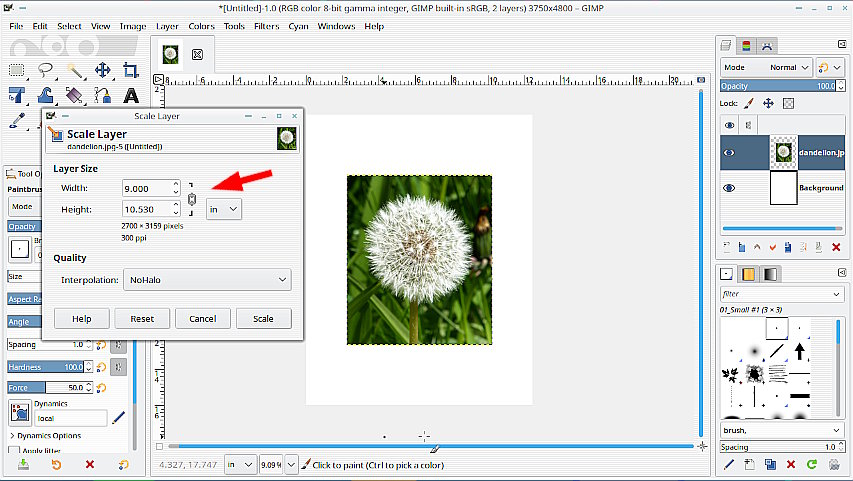Open the Colors menu
Screen dimensions: 853x481
pyautogui.click(x=202, y=26)
